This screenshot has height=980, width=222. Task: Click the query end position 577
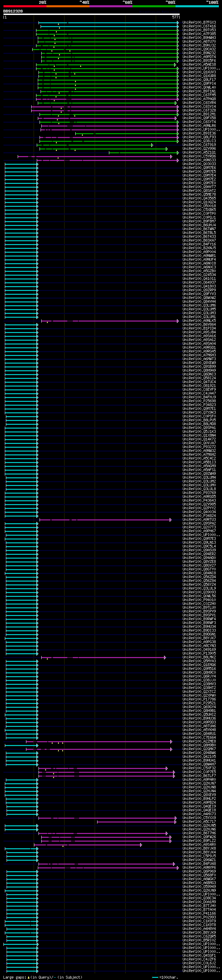click(x=175, y=17)
